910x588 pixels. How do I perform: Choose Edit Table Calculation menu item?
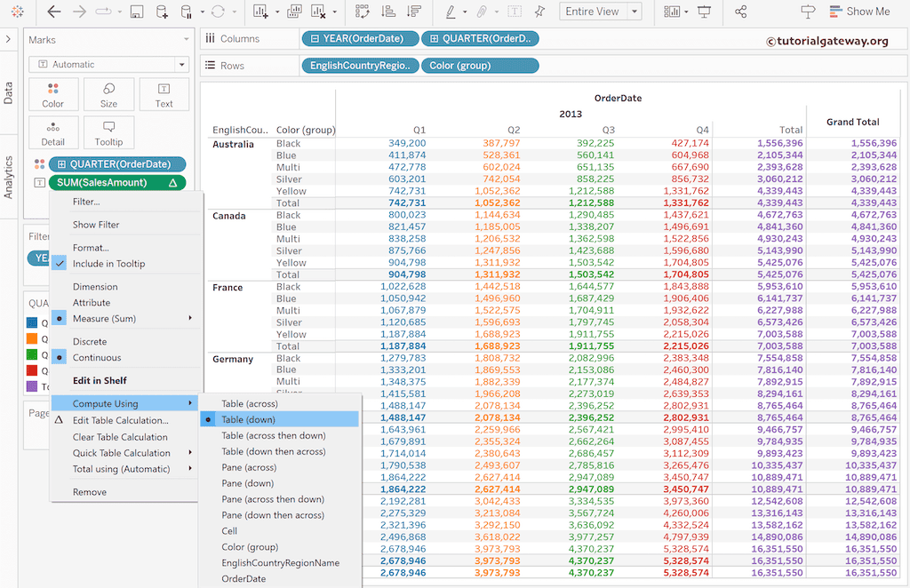coord(120,420)
